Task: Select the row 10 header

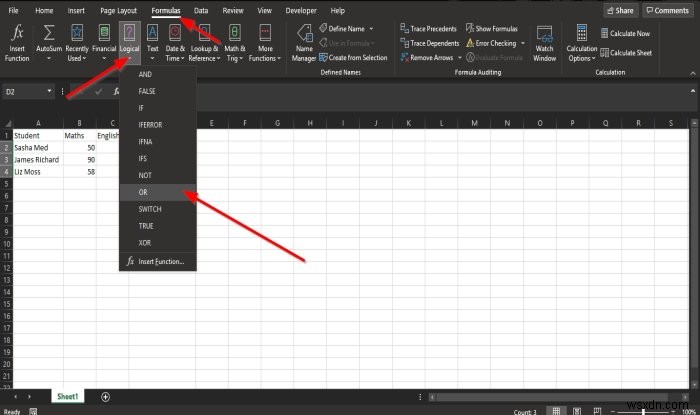Action: [7, 244]
